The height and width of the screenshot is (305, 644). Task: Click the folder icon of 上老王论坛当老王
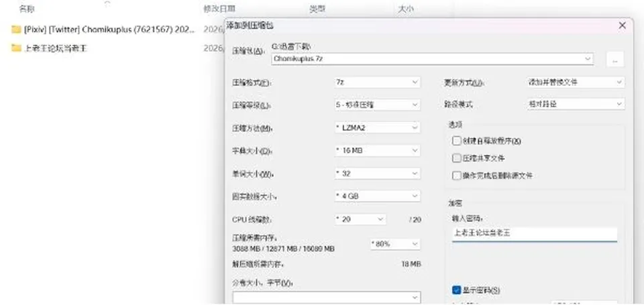pos(16,48)
